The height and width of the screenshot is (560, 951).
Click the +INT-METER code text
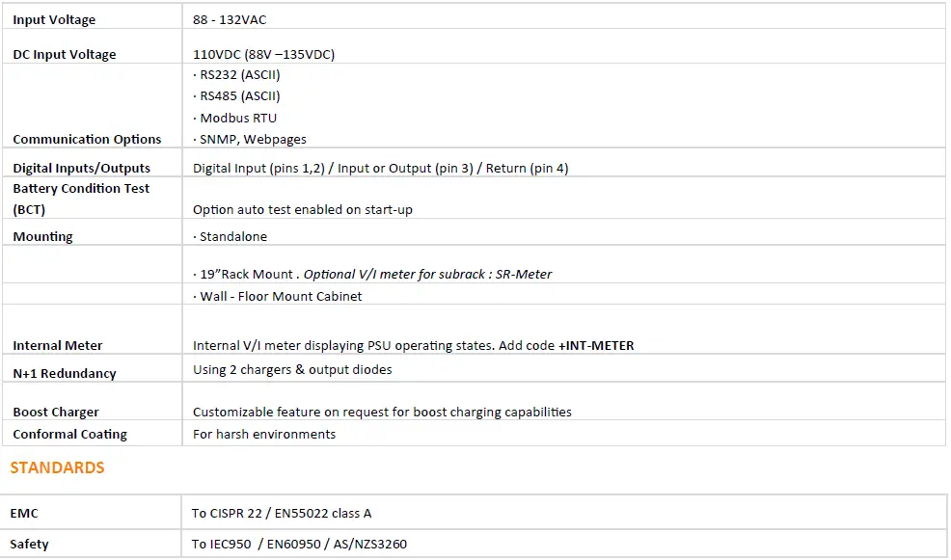pos(595,345)
